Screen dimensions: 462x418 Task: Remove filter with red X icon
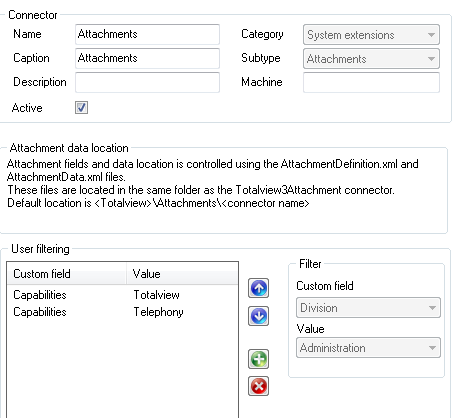click(258, 386)
